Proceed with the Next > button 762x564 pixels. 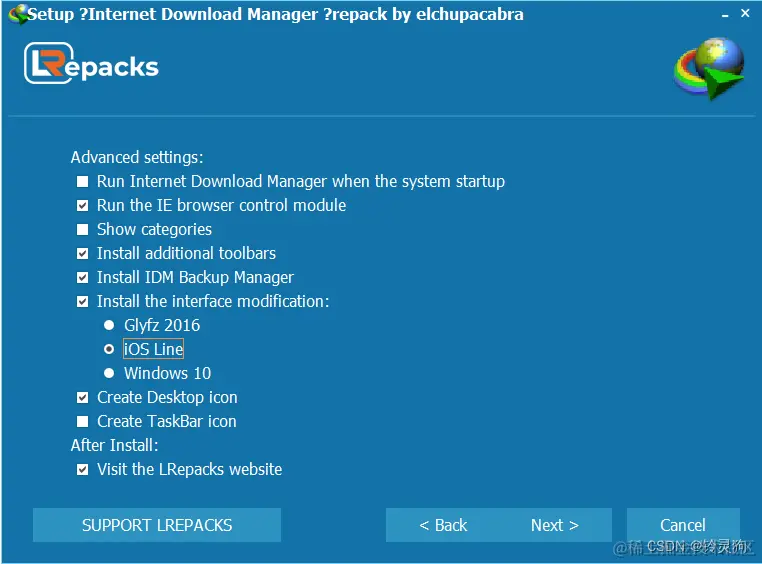(x=555, y=525)
